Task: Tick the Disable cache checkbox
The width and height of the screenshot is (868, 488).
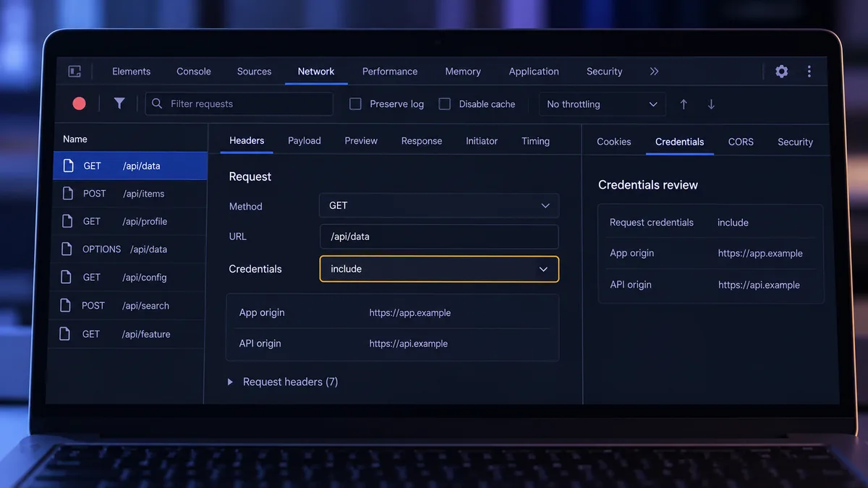Action: 445,104
